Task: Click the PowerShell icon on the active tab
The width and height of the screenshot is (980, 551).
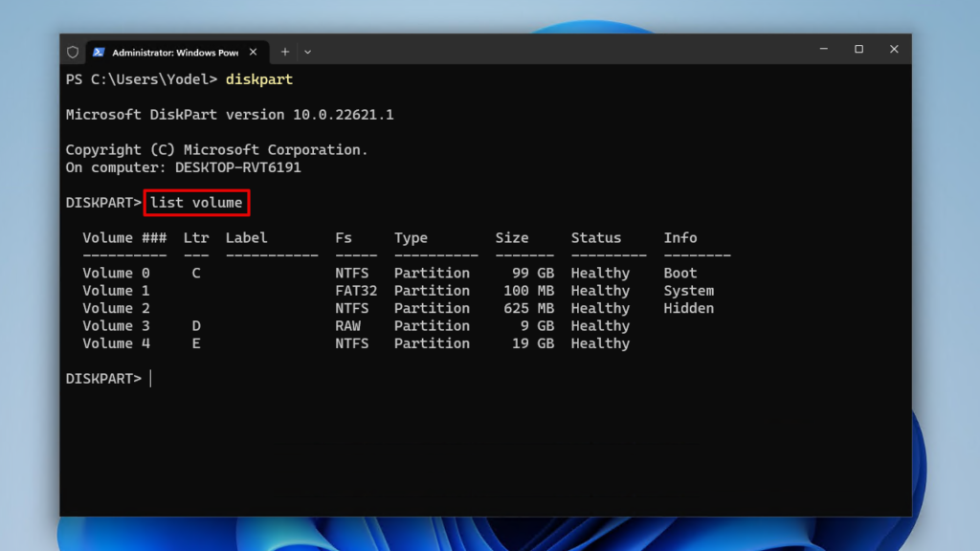Action: pyautogui.click(x=99, y=52)
